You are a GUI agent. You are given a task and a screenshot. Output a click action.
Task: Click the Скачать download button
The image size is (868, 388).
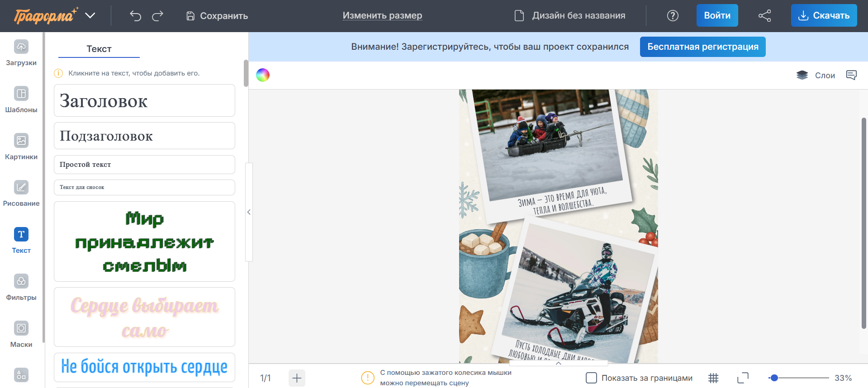tap(823, 16)
